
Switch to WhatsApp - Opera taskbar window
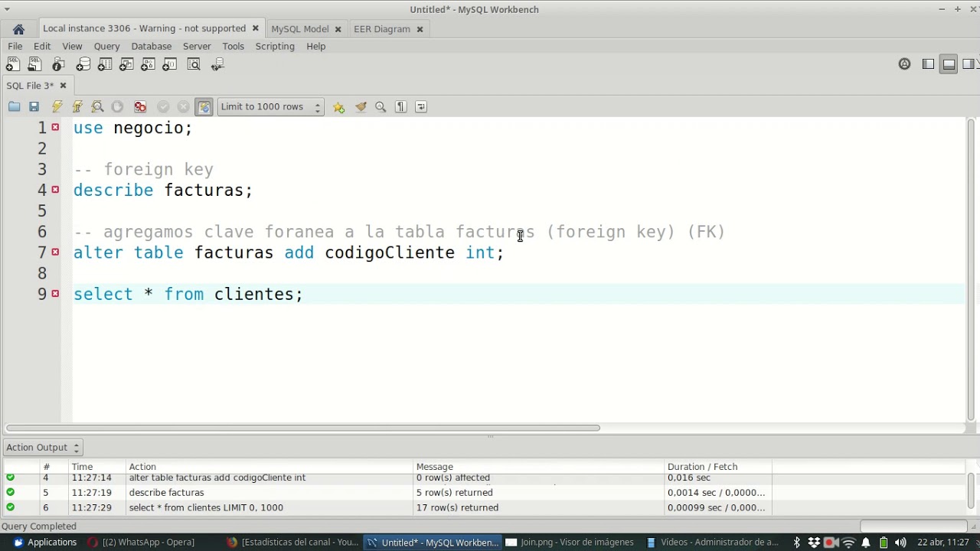(142, 543)
